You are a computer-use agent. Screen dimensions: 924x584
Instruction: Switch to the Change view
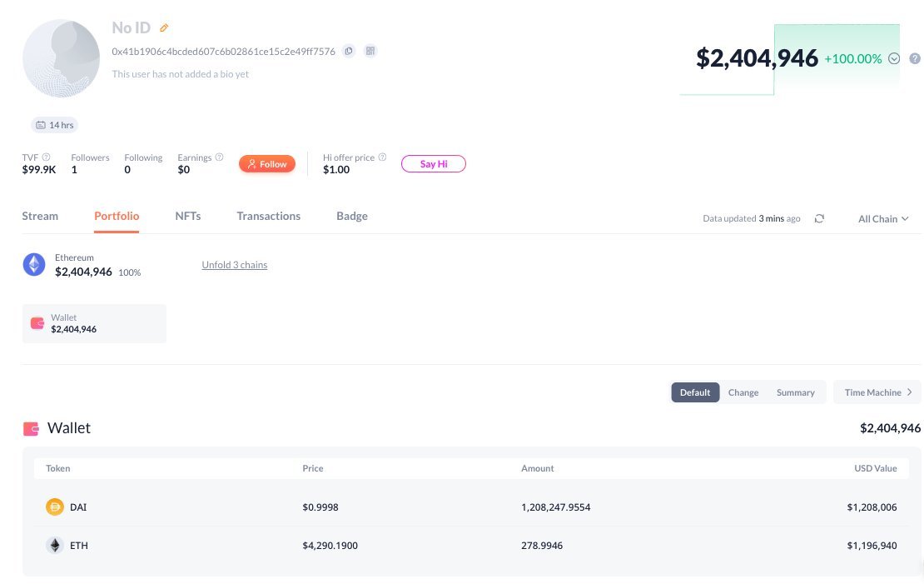click(x=743, y=392)
